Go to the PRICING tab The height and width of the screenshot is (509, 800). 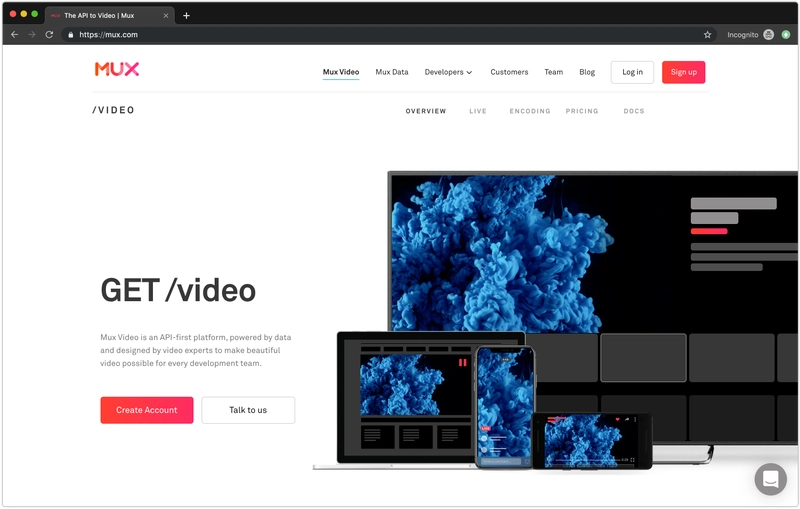tap(582, 111)
